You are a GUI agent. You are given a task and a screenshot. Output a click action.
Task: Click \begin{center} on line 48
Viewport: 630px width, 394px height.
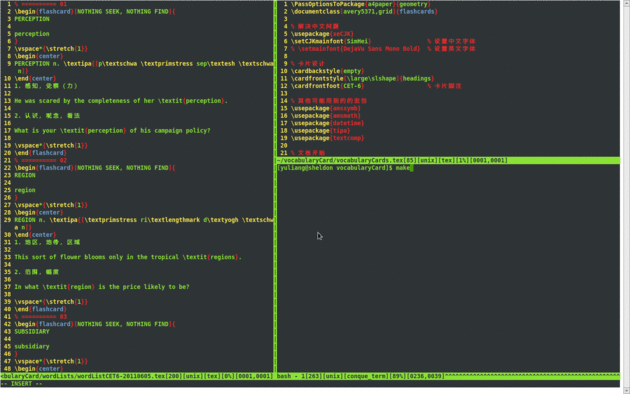(x=39, y=369)
